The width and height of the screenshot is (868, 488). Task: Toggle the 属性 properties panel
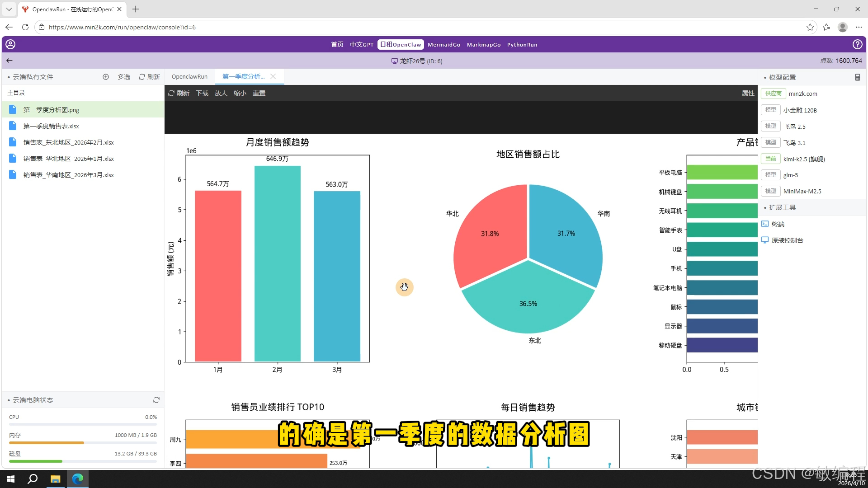pos(748,93)
